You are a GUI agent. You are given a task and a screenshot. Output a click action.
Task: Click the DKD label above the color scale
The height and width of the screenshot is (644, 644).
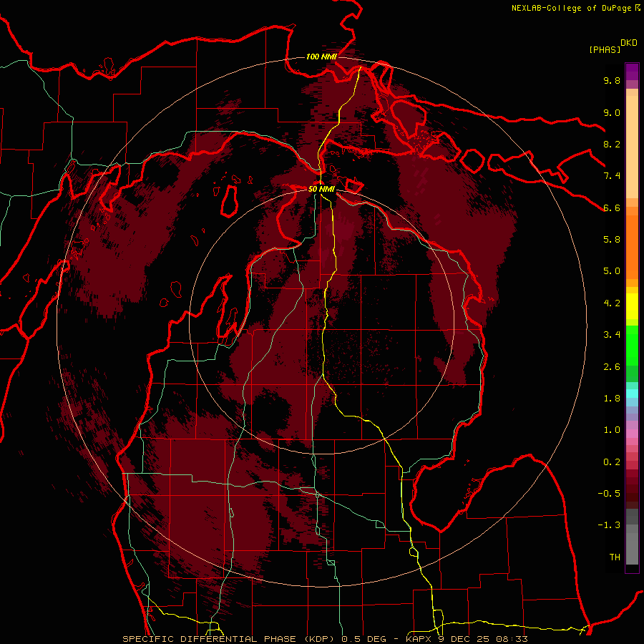[629, 43]
